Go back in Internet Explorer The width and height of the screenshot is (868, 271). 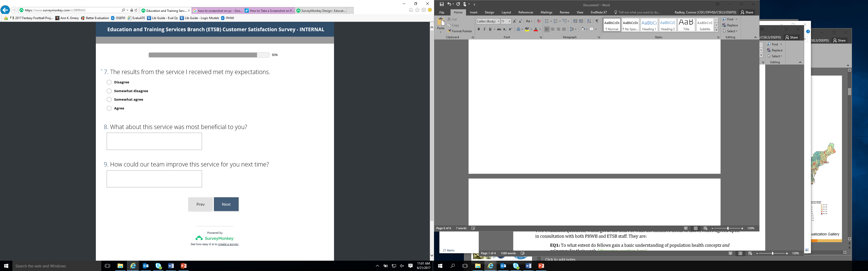coord(5,10)
